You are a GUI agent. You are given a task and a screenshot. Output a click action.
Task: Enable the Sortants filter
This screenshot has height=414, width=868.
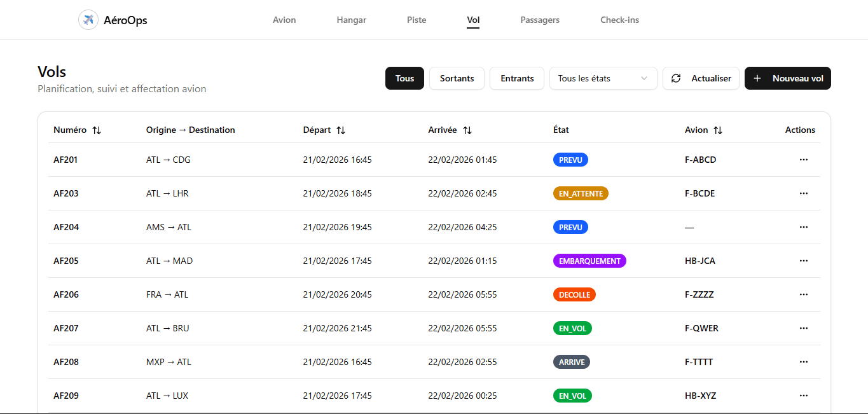pos(456,78)
